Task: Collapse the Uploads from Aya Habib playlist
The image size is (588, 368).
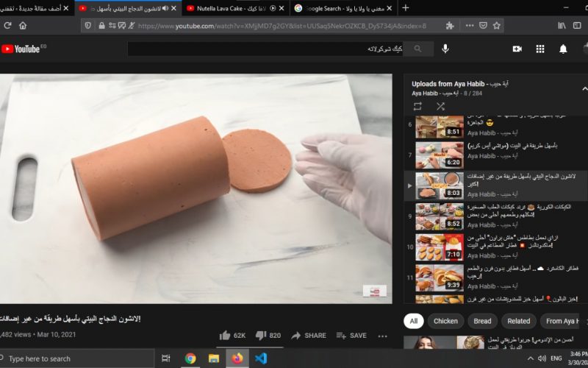Action: [584, 88]
